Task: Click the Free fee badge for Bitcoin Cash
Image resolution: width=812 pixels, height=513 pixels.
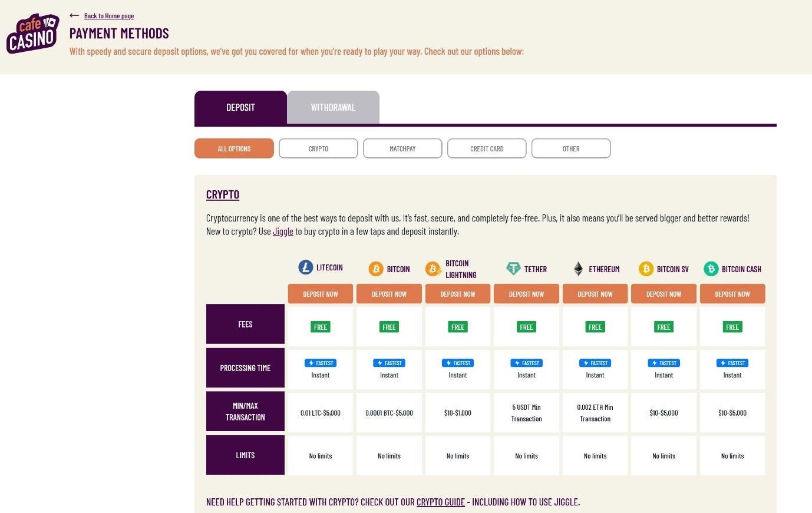Action: click(732, 327)
